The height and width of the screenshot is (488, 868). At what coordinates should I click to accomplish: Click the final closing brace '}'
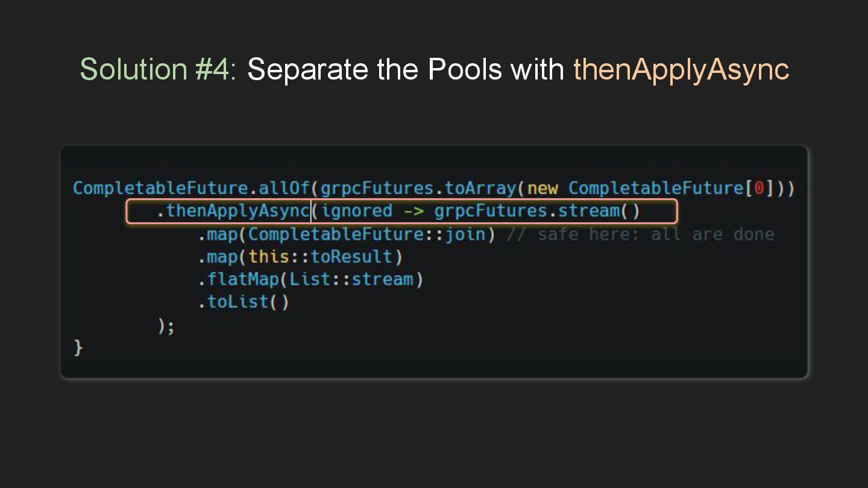pos(78,348)
